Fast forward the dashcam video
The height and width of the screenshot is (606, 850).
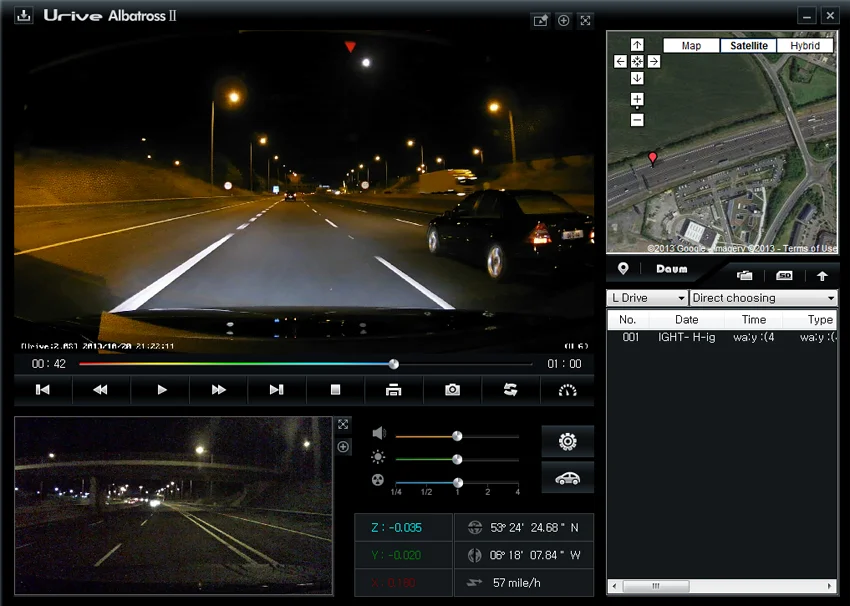pyautogui.click(x=218, y=390)
